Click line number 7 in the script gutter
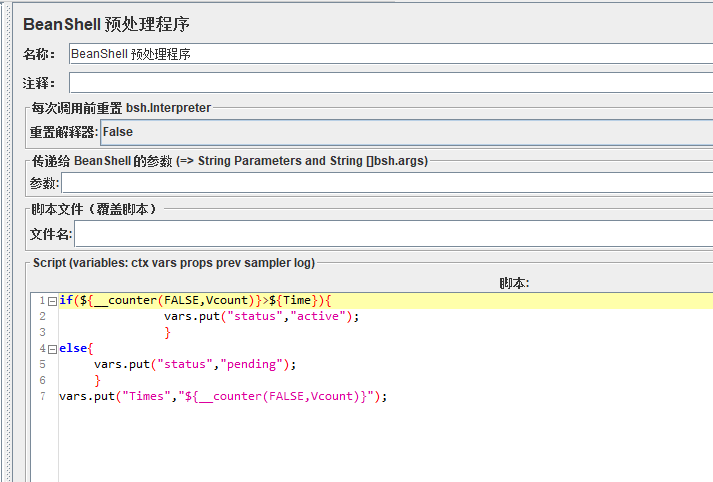Screen dimensions: 713x482 [42, 396]
